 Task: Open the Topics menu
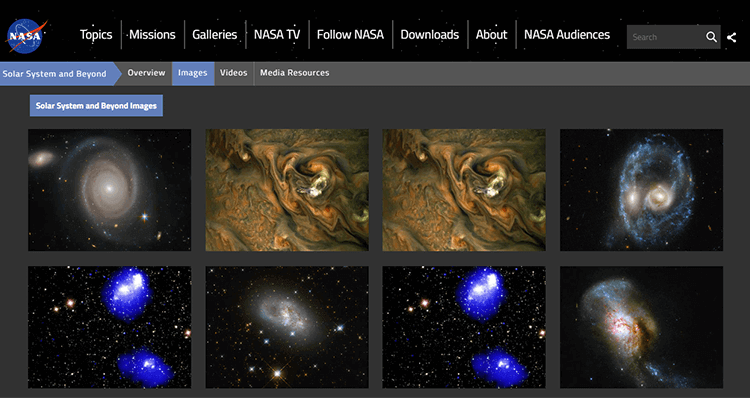tap(96, 34)
